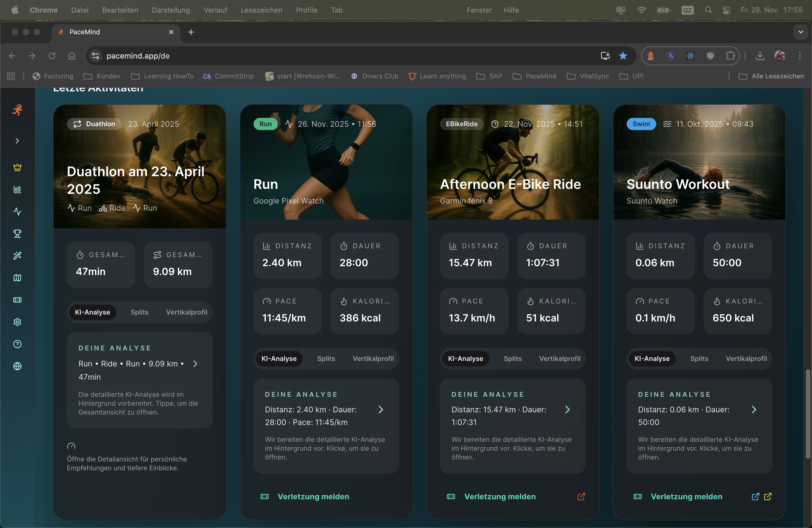Viewport: 812px width, 528px height.
Task: Click the trophy icon in sidebar
Action: click(x=17, y=234)
